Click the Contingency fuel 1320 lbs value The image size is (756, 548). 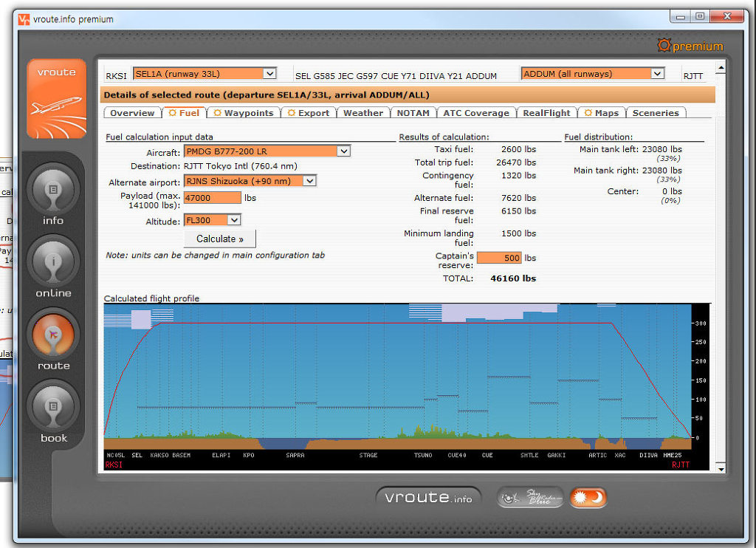coord(518,176)
